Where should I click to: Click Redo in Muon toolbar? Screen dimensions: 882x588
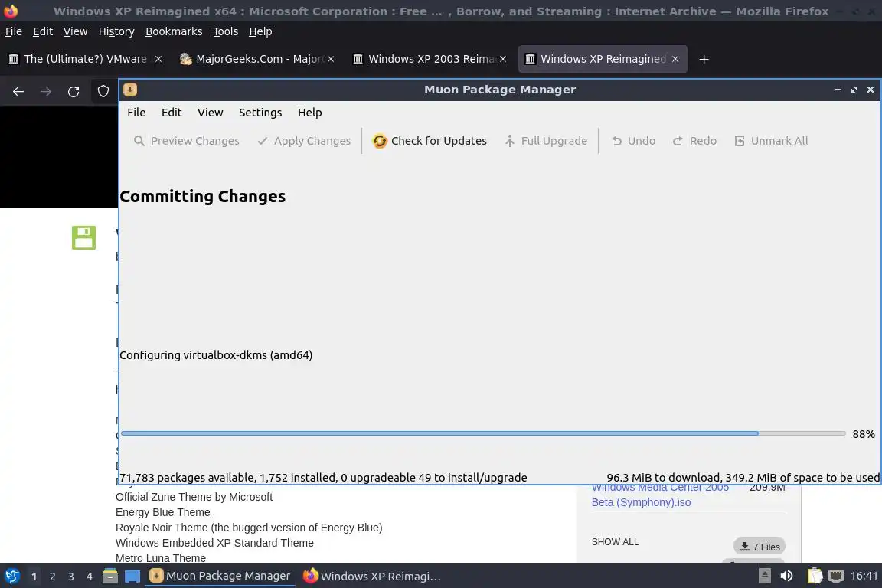pos(694,141)
